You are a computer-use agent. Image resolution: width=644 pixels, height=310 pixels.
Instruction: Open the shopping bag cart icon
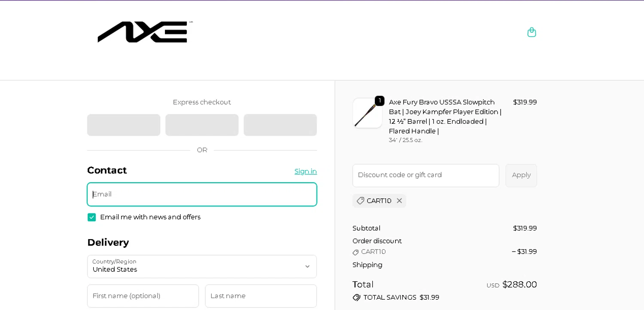(532, 32)
